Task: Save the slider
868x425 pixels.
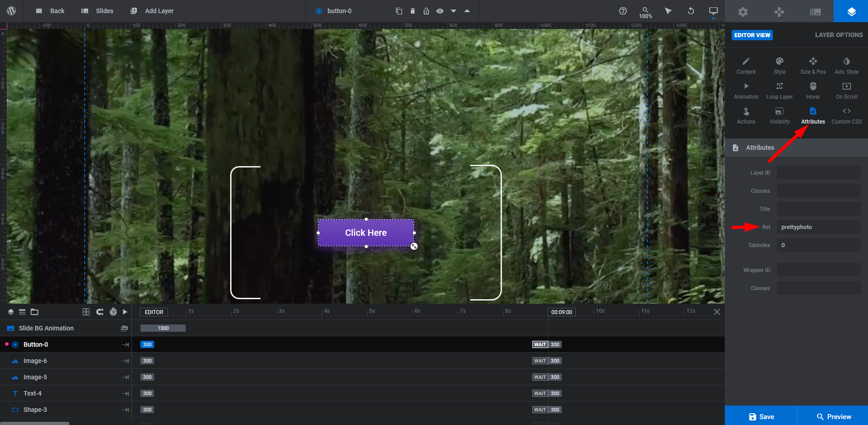Action: click(761, 415)
